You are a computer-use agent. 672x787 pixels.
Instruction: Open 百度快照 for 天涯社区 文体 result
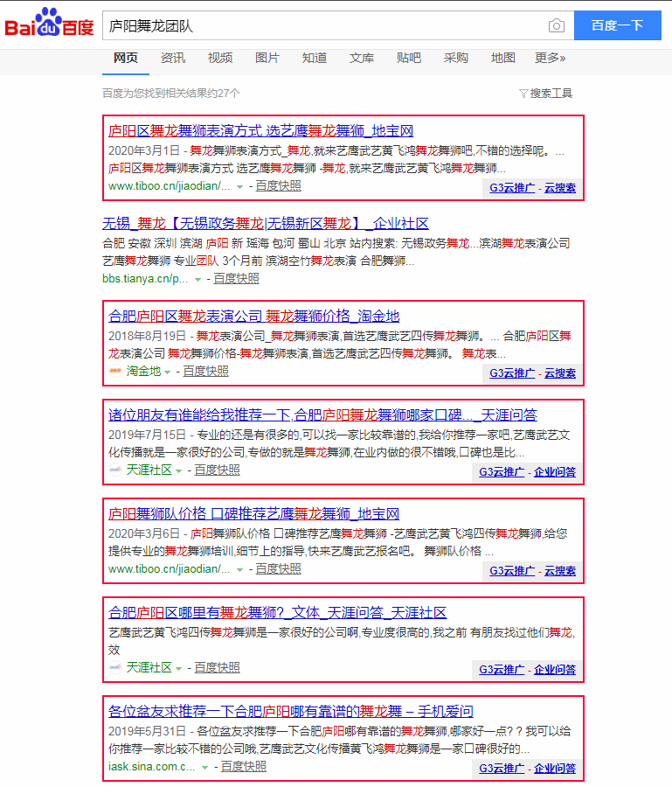pyautogui.click(x=217, y=668)
